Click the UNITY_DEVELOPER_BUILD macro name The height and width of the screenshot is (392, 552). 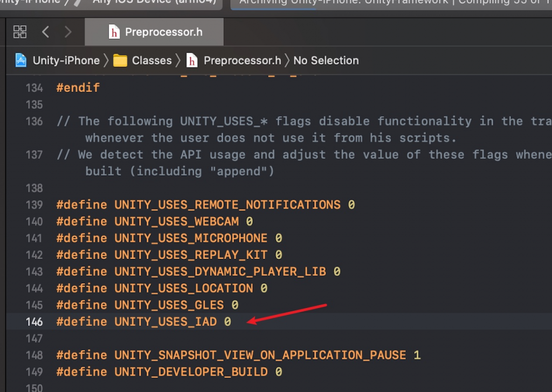pyautogui.click(x=190, y=372)
